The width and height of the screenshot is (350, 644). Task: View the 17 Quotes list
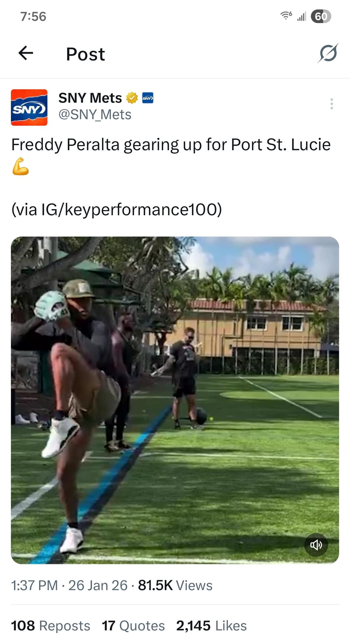click(x=133, y=626)
